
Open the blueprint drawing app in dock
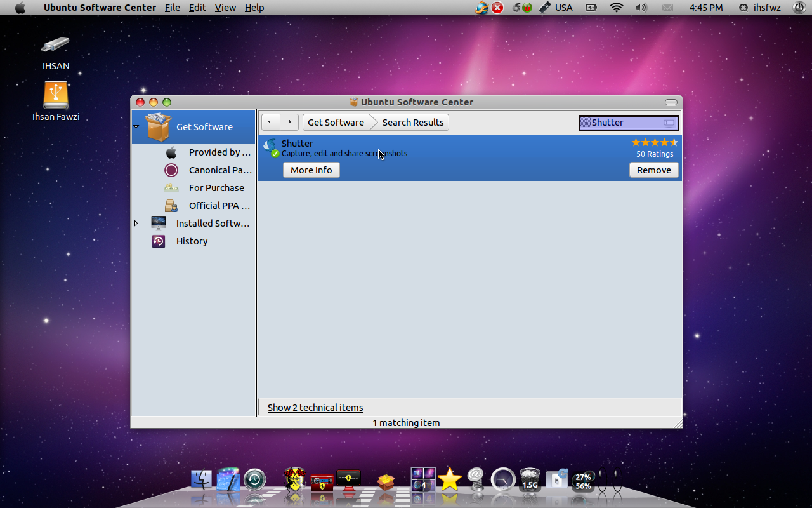(228, 479)
